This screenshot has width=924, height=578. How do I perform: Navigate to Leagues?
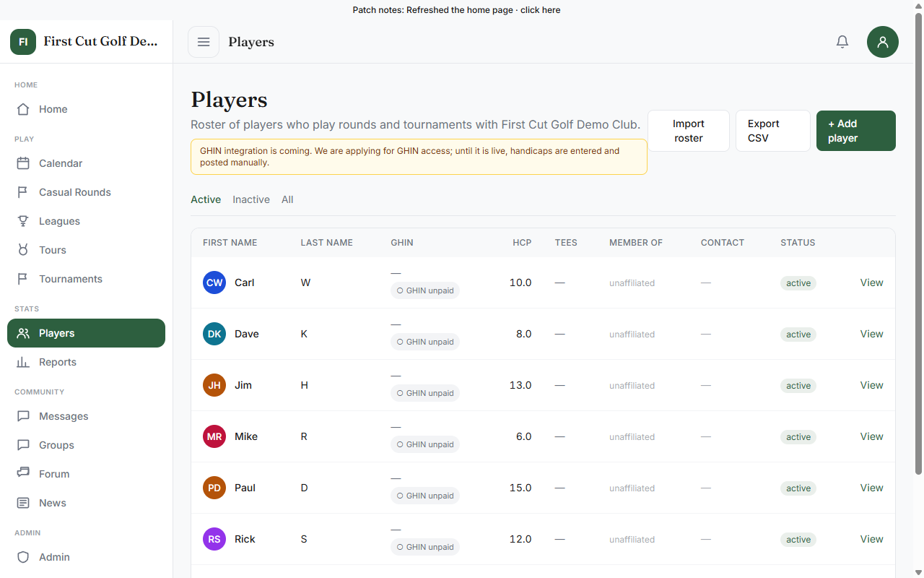pos(86,221)
